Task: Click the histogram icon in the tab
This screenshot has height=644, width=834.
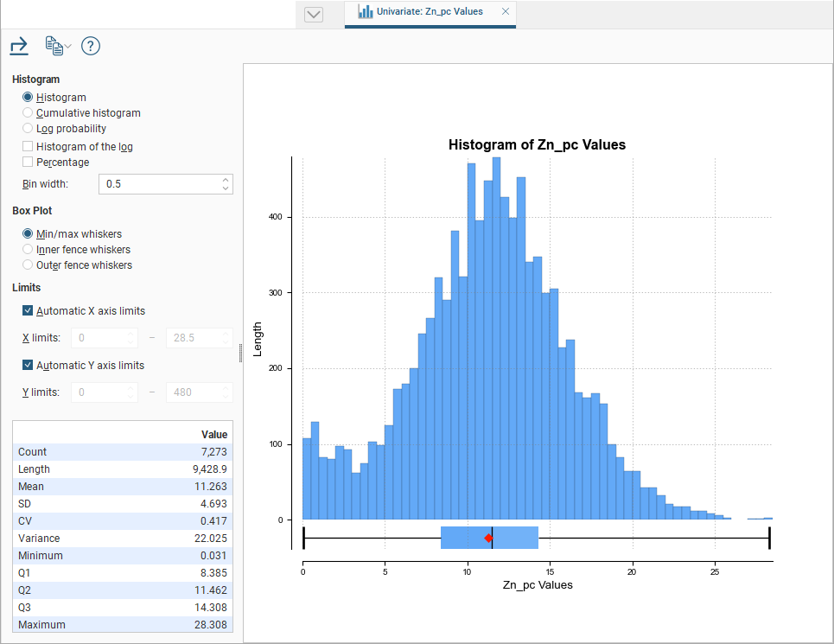Action: (366, 12)
